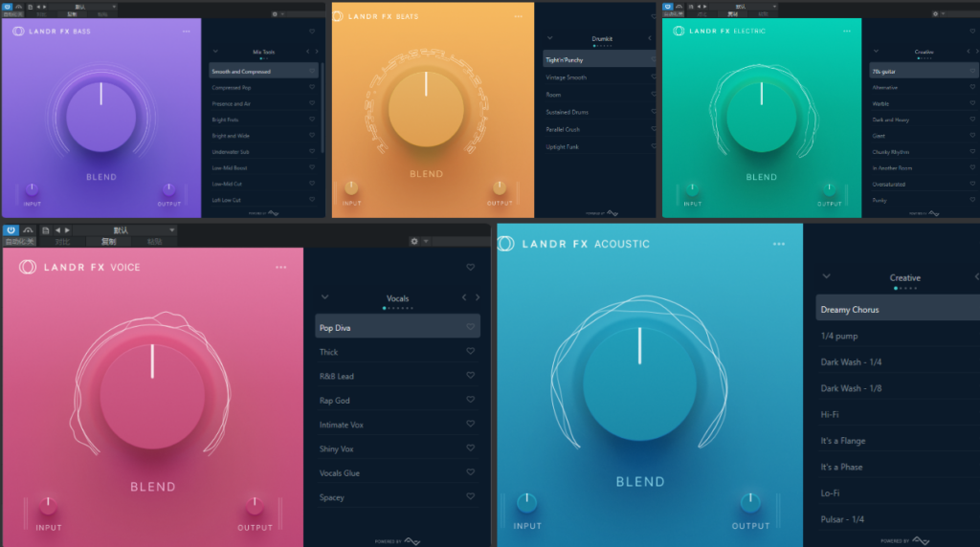This screenshot has height=547, width=980.
Task: Click the Bass preset list scrollbar
Action: tap(323, 107)
